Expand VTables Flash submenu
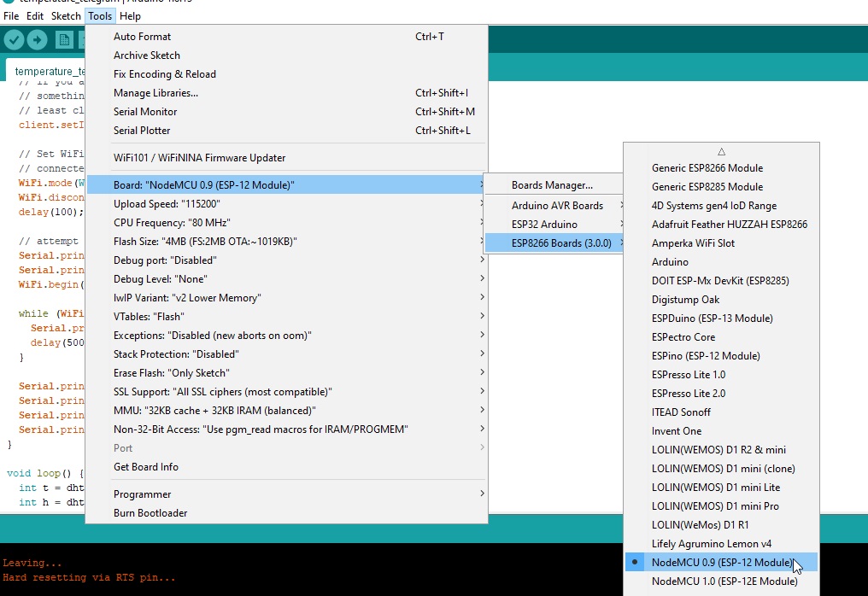 [287, 317]
